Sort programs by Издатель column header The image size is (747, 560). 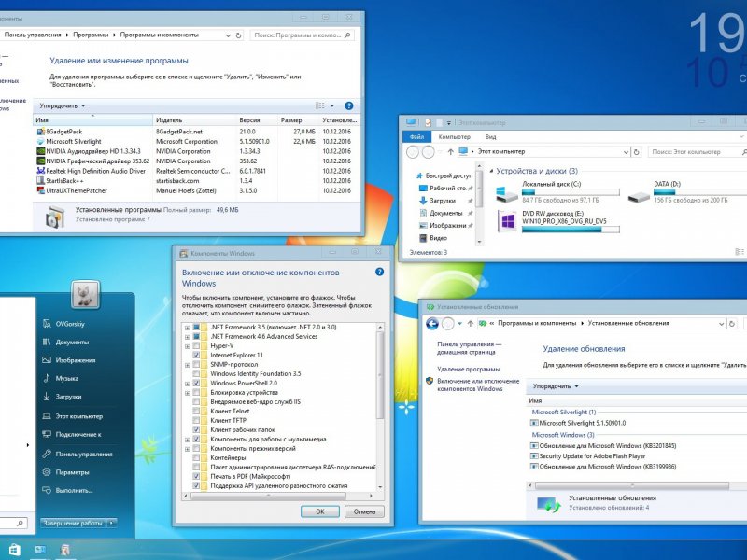point(194,120)
